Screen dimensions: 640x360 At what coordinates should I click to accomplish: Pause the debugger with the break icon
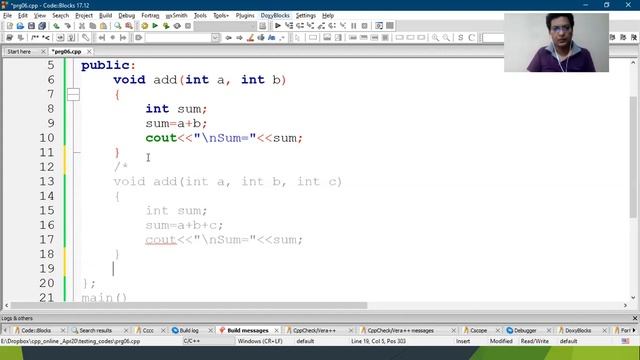pyautogui.click(x=353, y=26)
